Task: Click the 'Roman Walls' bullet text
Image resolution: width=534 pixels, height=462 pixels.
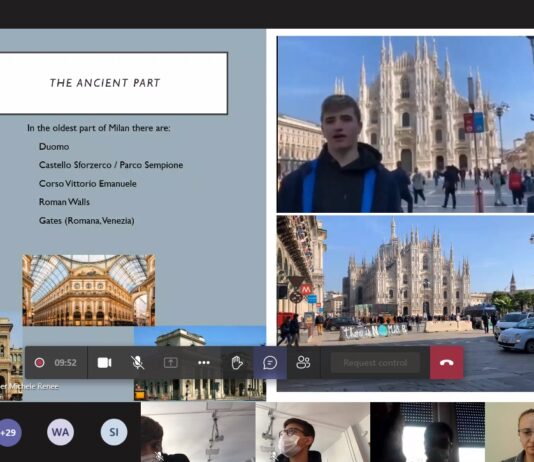Action: click(x=64, y=202)
